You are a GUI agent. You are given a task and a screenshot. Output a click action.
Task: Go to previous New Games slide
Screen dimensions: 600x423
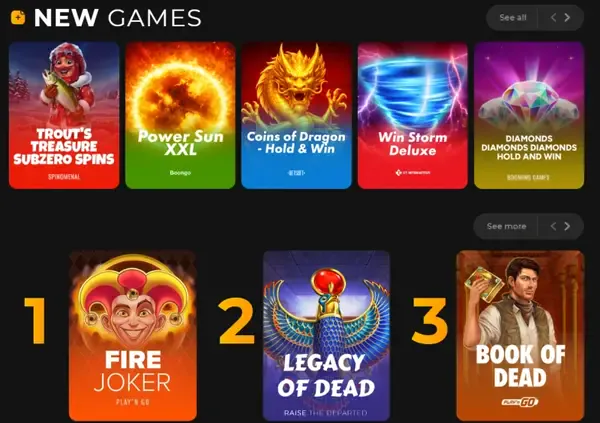553,17
